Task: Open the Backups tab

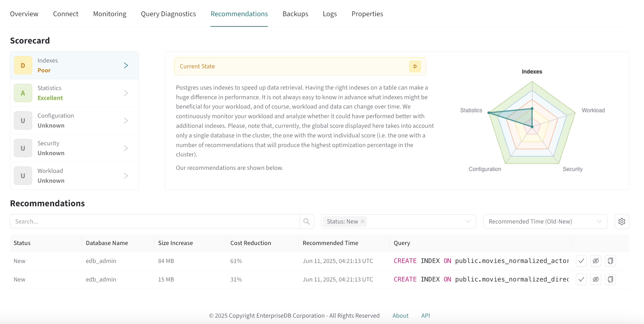Action: tap(295, 14)
